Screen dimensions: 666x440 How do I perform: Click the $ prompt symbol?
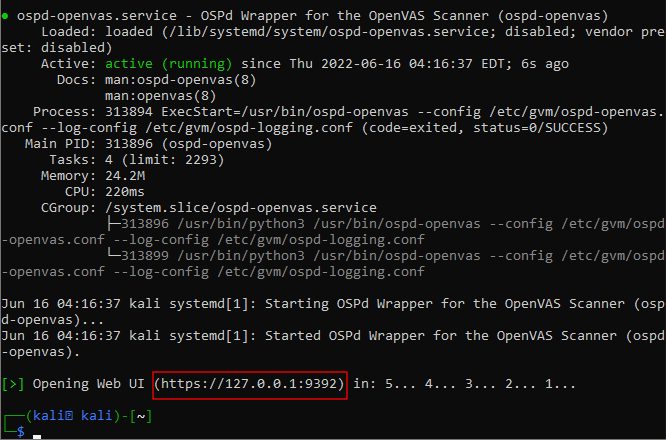tap(22, 432)
